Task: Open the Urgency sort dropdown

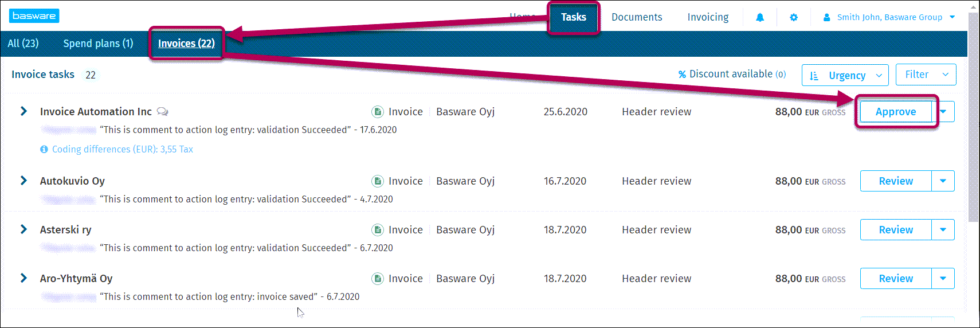Action: tap(845, 75)
